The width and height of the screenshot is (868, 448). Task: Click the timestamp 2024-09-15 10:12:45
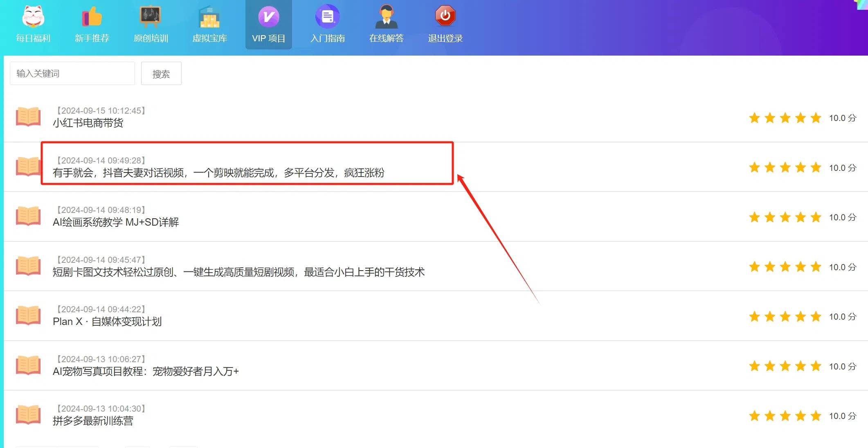click(x=101, y=111)
